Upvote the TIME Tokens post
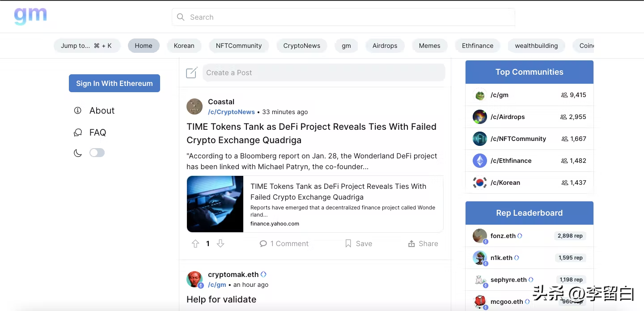The height and width of the screenshot is (311, 644). point(195,243)
